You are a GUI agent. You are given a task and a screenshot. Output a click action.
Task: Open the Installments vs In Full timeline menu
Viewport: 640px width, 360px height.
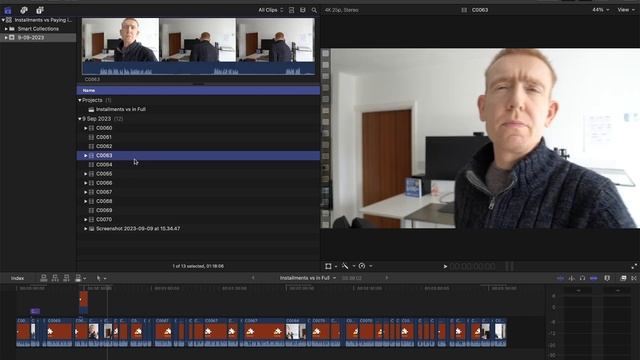click(308, 278)
